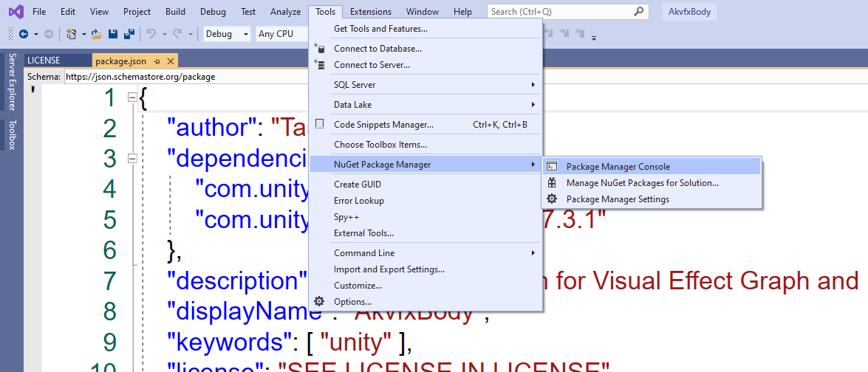Click the Undo arrow icon
The height and width of the screenshot is (372, 868).
tap(151, 34)
